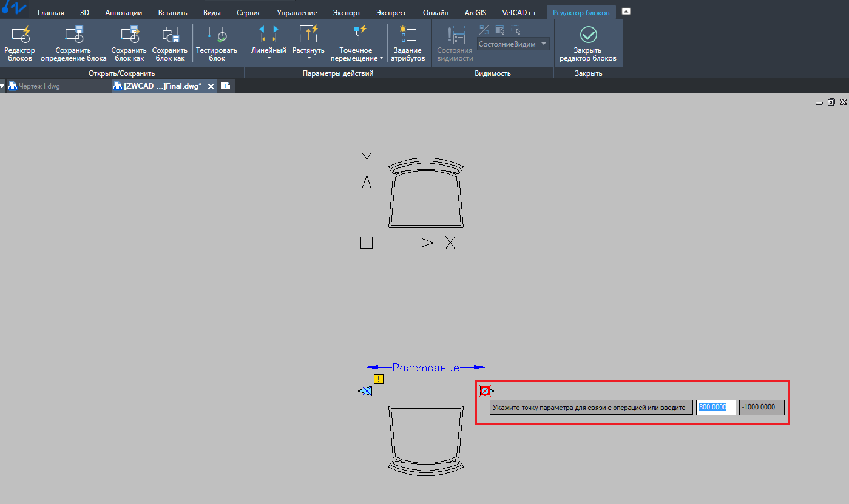Expand the Линейный dropdown arrow
The height and width of the screenshot is (504, 849).
coord(268,58)
